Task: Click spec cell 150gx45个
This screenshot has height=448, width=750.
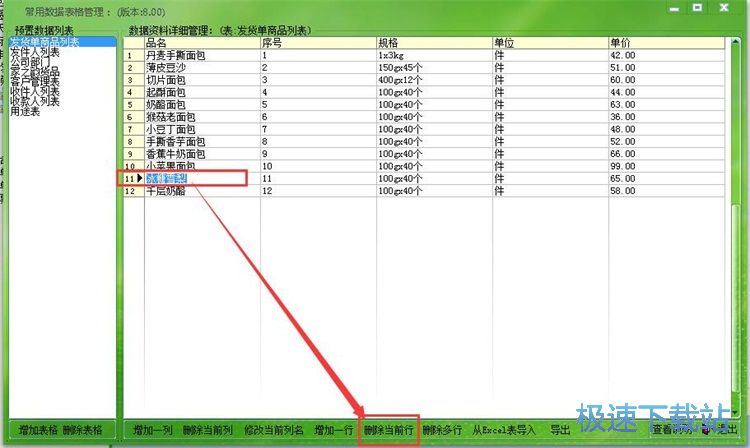Action: 434,68
